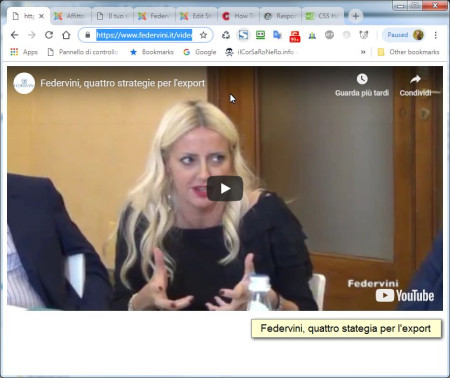Click the Condividi share arrow icon

click(415, 79)
